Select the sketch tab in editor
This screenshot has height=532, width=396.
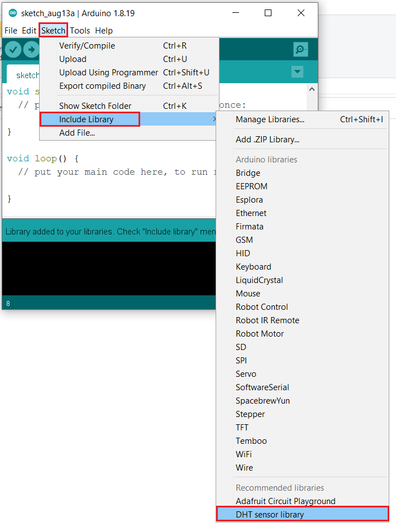coord(23,75)
